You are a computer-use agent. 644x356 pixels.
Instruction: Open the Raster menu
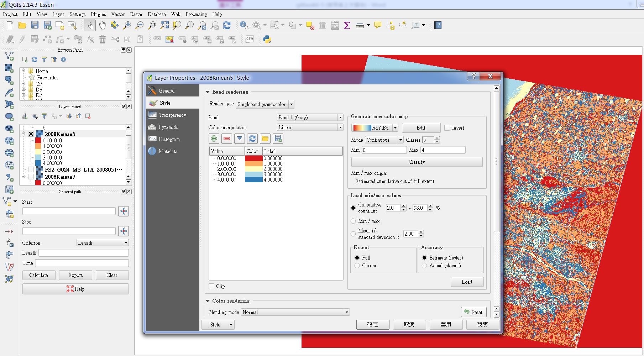pyautogui.click(x=136, y=14)
